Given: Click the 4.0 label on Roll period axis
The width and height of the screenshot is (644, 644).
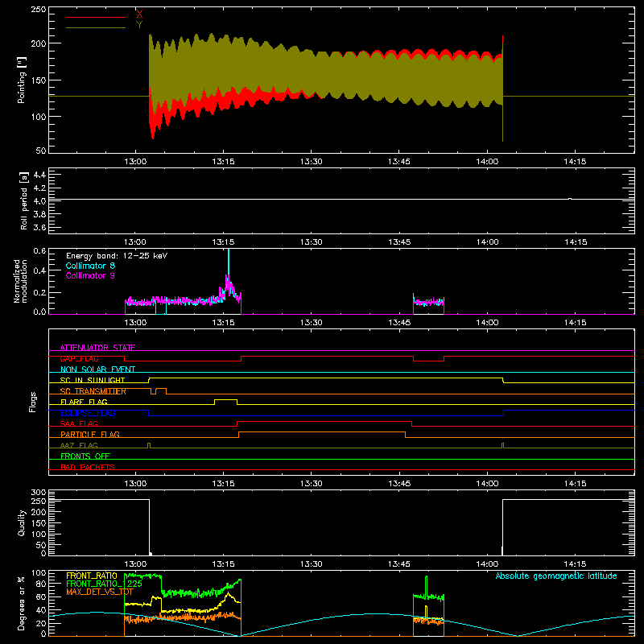Looking at the screenshot, I should click(x=39, y=201).
